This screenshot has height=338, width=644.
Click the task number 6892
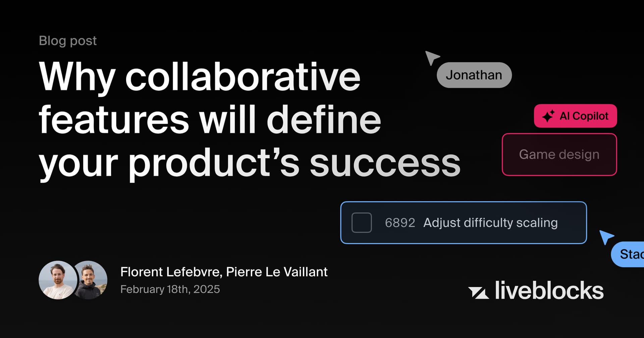[x=400, y=223]
